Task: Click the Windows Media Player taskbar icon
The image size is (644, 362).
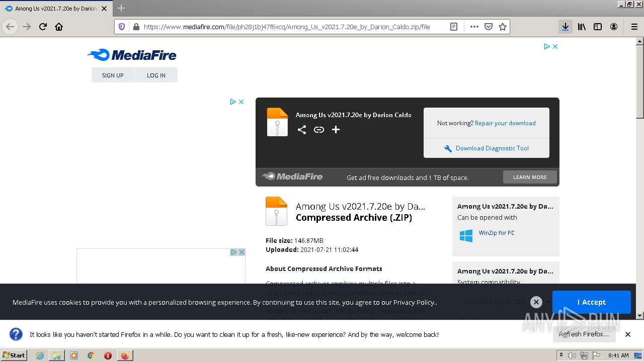Action: (74, 355)
